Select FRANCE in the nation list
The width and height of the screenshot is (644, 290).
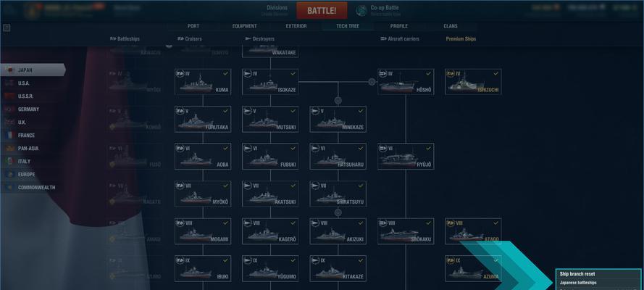(x=33, y=135)
